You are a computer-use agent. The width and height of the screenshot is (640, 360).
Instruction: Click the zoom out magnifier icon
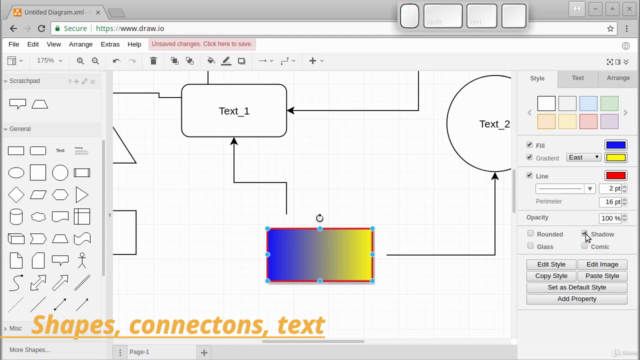pos(96,61)
